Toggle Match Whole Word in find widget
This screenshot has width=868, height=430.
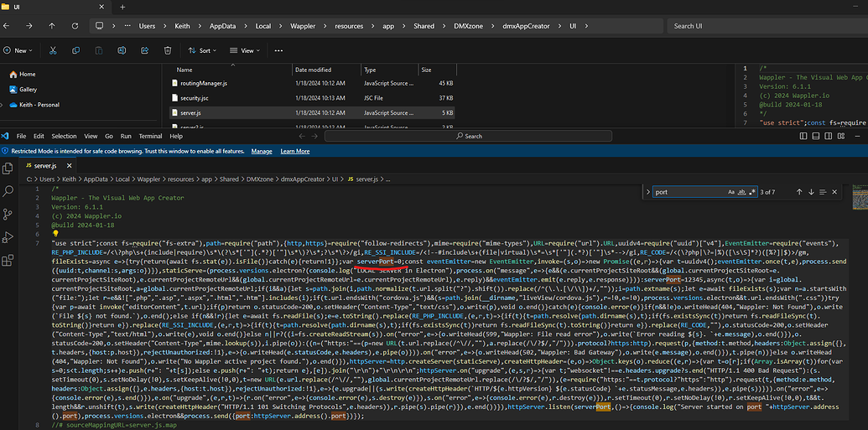742,192
